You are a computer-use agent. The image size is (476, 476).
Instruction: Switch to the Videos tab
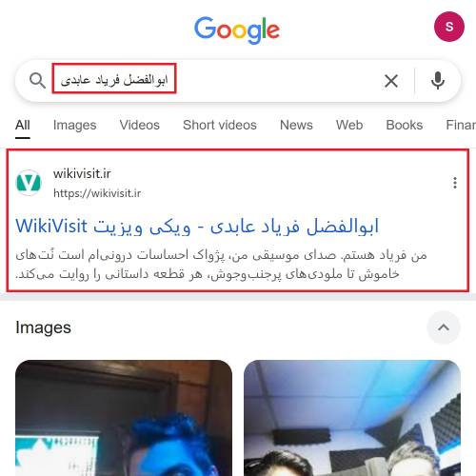pos(139,125)
